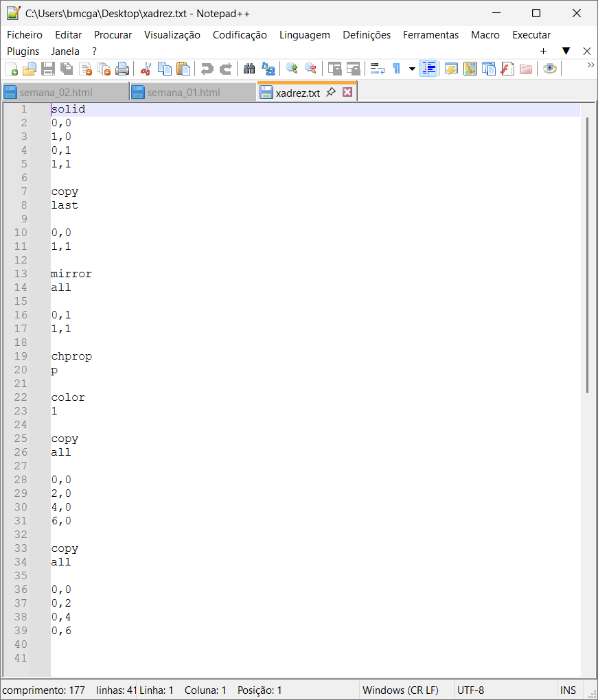Click the Print icon in toolbar

pyautogui.click(x=122, y=69)
